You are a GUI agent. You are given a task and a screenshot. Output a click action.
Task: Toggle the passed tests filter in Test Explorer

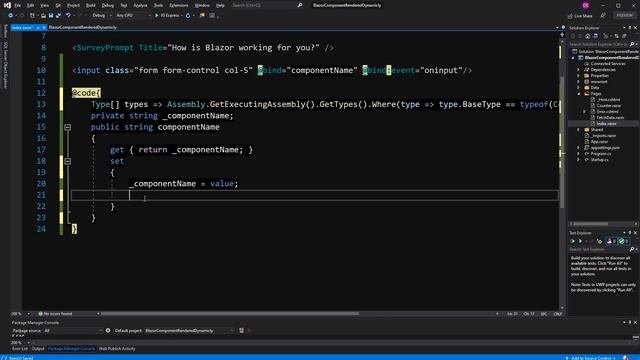[623, 241]
